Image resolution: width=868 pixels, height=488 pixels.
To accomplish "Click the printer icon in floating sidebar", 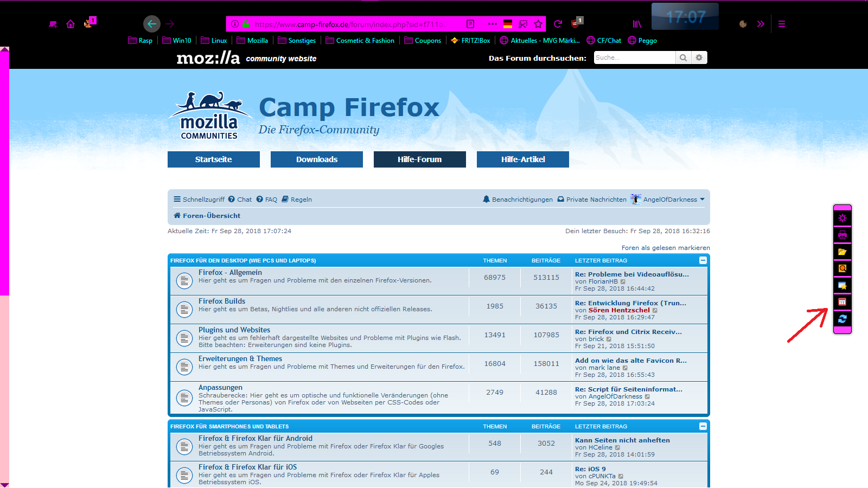I will tap(843, 235).
